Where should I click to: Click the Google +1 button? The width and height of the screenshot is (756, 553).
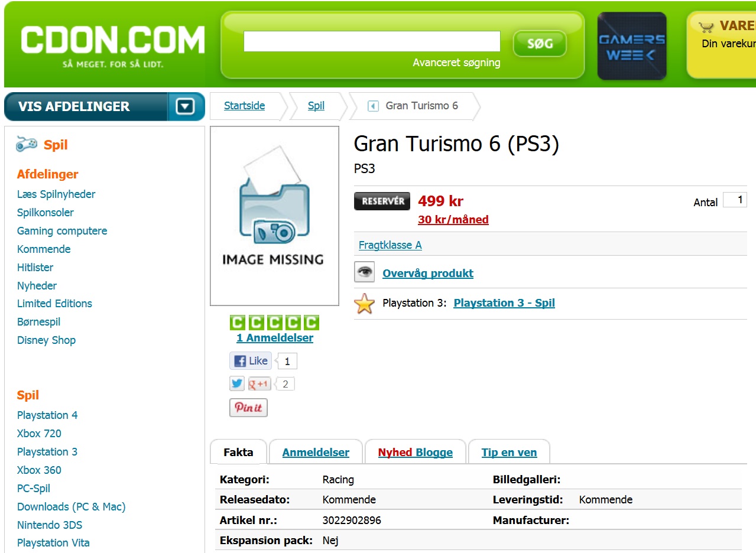(x=259, y=383)
